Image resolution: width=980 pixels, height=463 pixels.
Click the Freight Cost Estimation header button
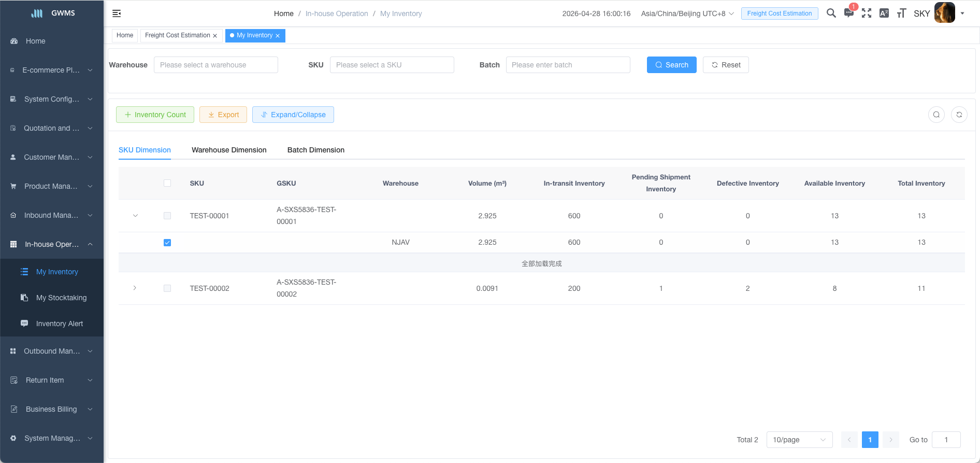tap(780, 13)
